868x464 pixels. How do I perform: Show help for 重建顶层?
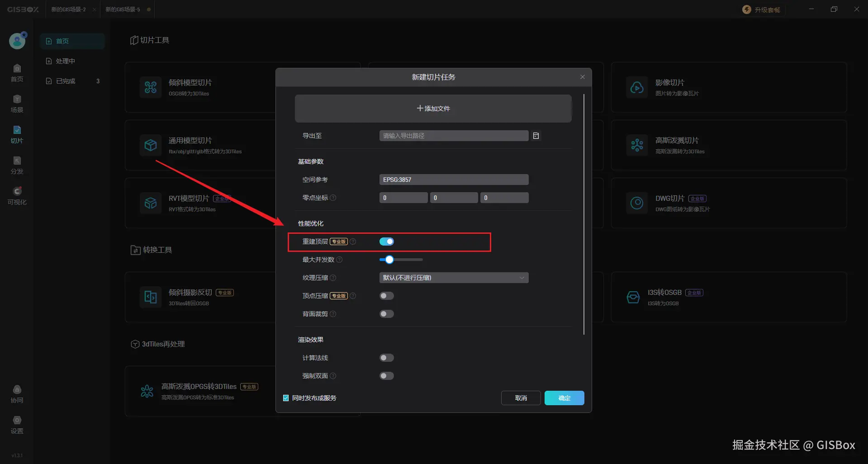tap(353, 241)
